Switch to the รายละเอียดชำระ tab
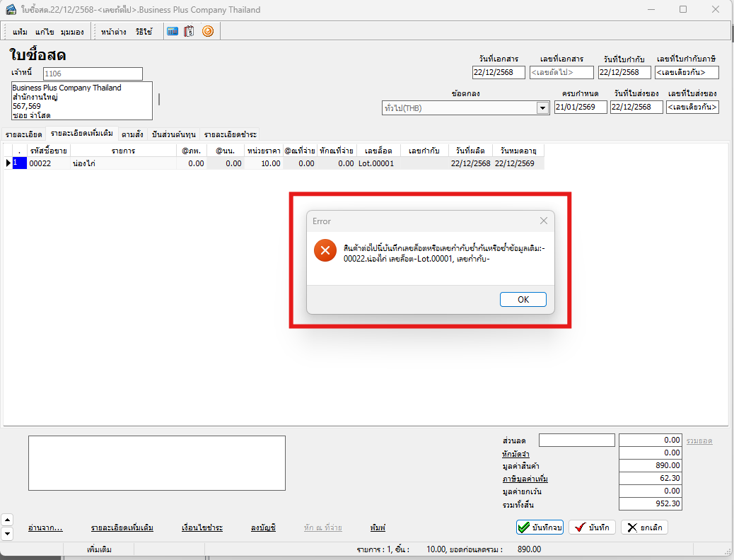The image size is (734, 560). click(230, 134)
